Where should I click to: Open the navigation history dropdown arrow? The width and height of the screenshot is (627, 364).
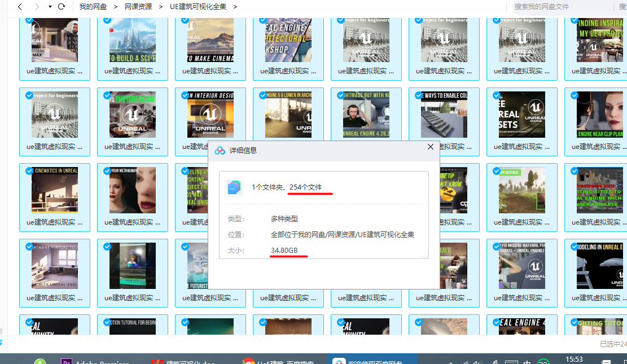click(x=50, y=6)
